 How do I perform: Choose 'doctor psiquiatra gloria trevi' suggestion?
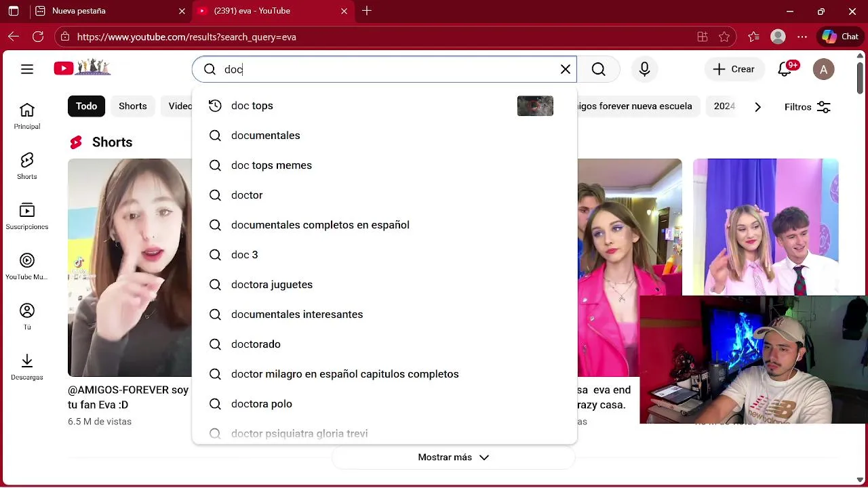point(384,432)
